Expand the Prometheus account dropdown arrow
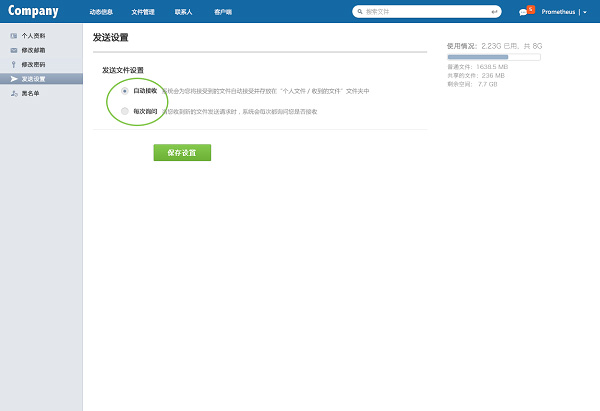 point(585,13)
